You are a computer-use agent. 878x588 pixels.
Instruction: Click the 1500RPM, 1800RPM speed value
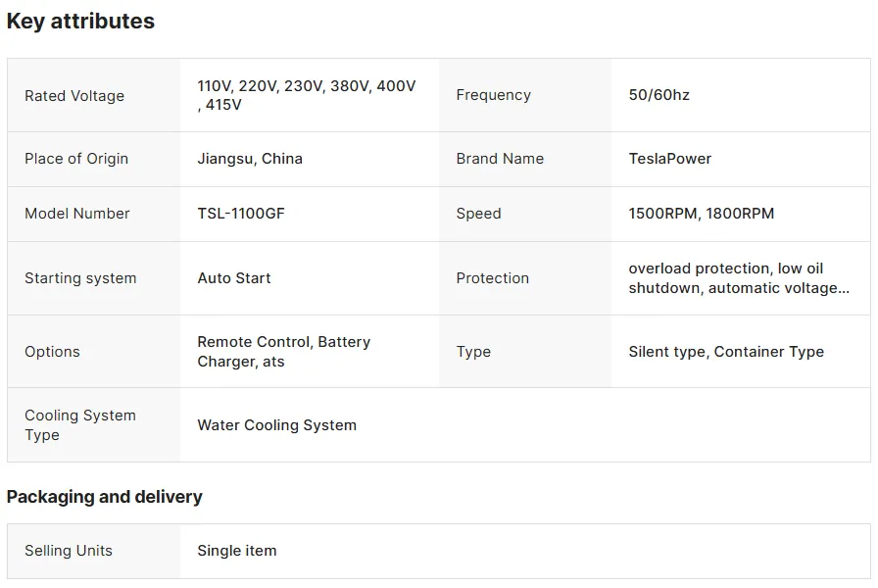click(x=701, y=214)
